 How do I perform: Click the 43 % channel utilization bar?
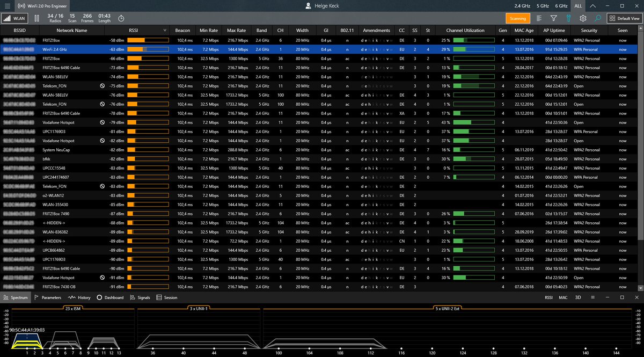[474, 122]
